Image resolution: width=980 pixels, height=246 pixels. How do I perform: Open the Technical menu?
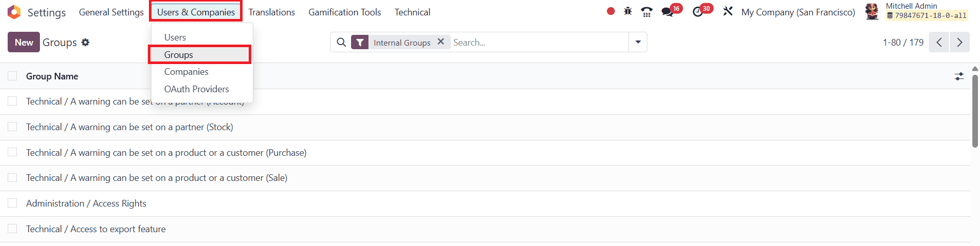click(x=412, y=12)
